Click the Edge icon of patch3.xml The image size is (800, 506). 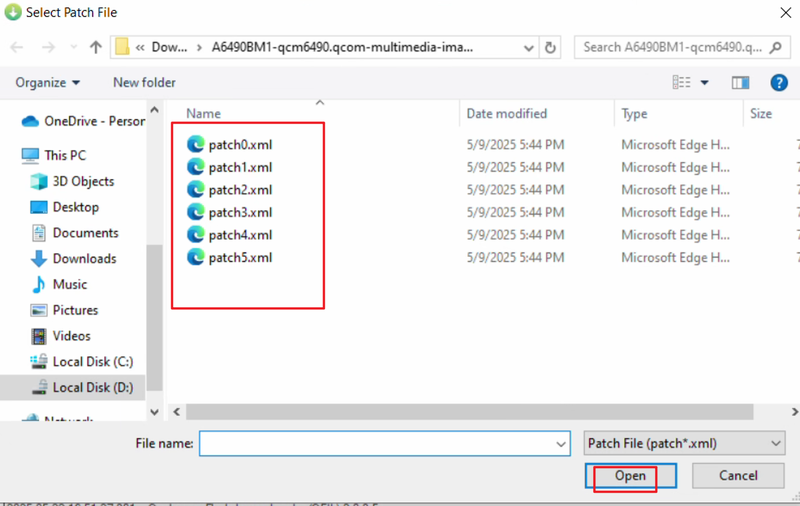tap(195, 212)
